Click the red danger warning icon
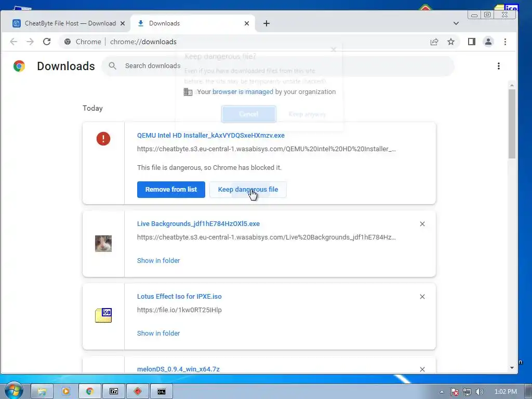The width and height of the screenshot is (532, 399). click(x=103, y=138)
